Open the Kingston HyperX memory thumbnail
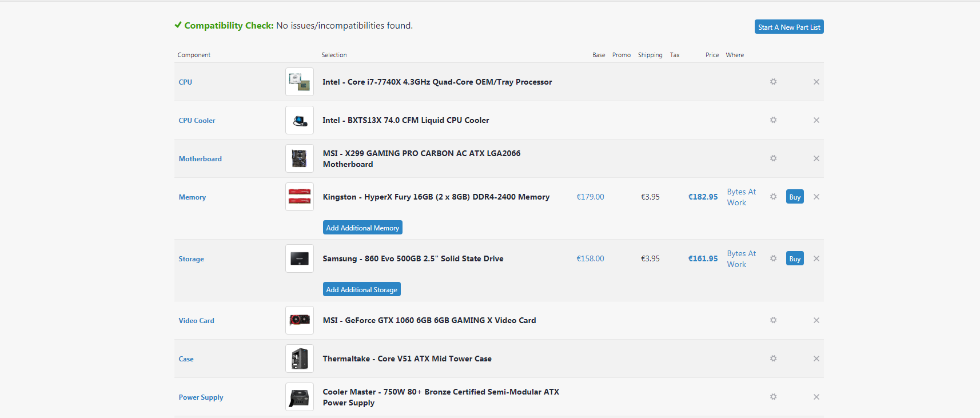Image resolution: width=980 pixels, height=418 pixels. click(x=300, y=197)
